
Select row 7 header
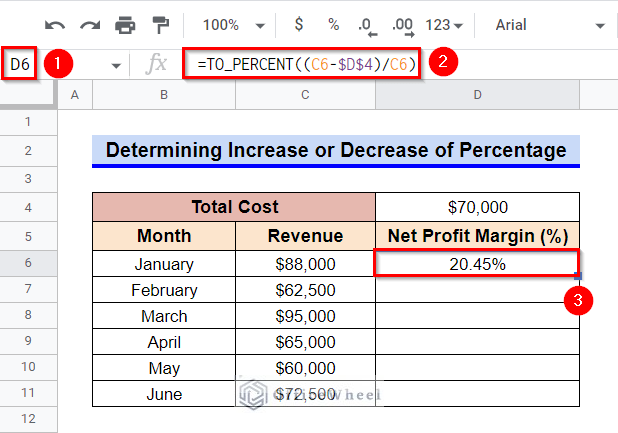point(28,289)
